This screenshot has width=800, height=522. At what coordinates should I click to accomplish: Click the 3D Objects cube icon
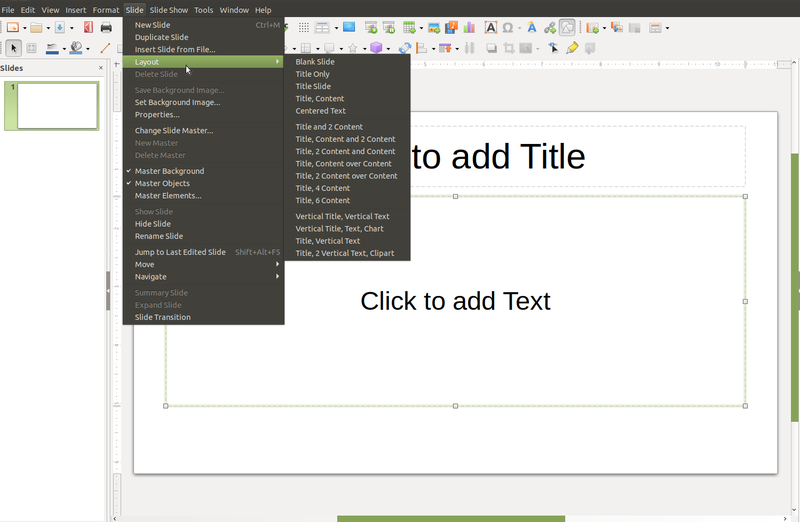click(376, 47)
